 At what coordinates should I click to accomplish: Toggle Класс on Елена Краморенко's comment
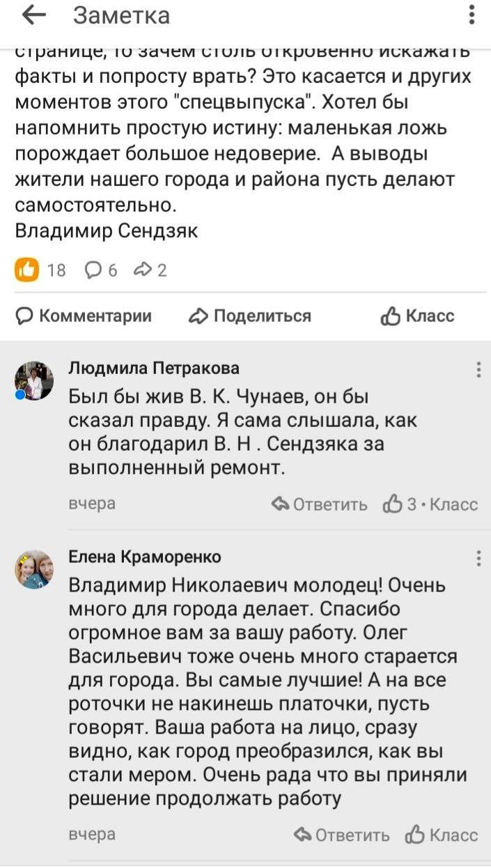point(442,835)
